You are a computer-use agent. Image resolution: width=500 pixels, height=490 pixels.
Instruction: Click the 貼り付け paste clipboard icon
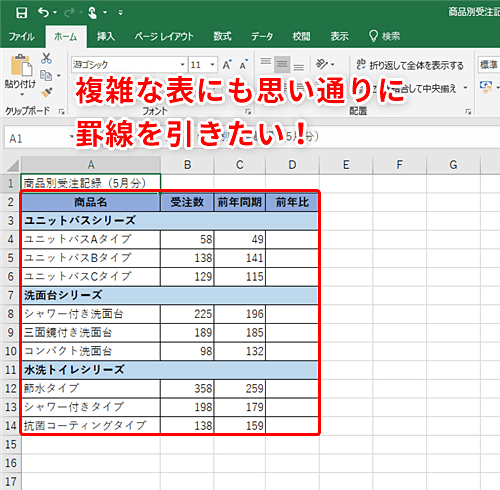coord(21,66)
